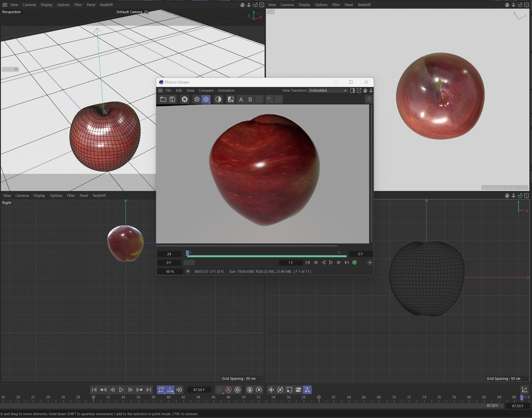Open the Animation menu in Picture Viewer
The width and height of the screenshot is (532, 418).
click(x=226, y=90)
